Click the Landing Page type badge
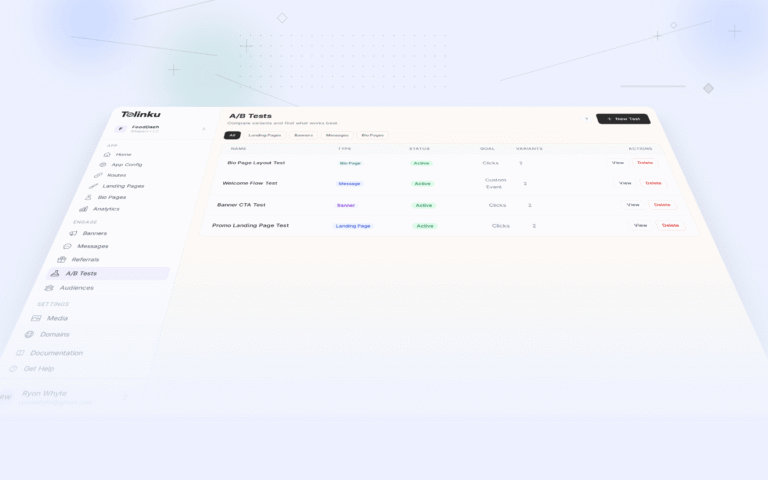This screenshot has height=480, width=768. 353,226
